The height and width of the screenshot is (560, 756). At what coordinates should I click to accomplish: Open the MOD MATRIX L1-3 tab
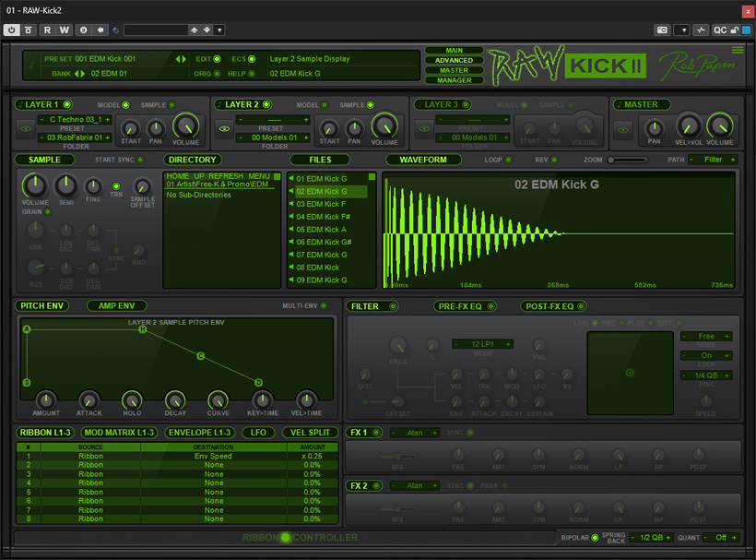click(x=119, y=433)
